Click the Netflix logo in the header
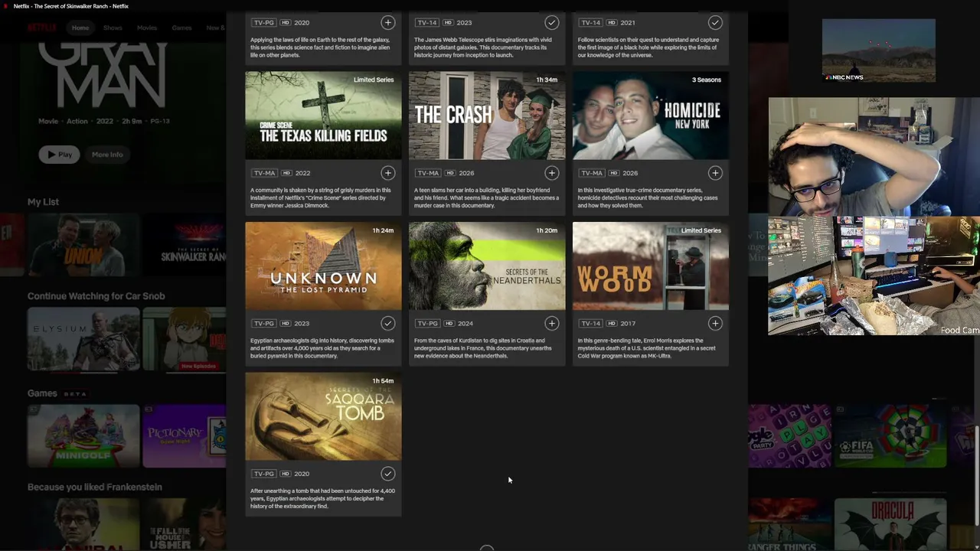 (x=42, y=28)
